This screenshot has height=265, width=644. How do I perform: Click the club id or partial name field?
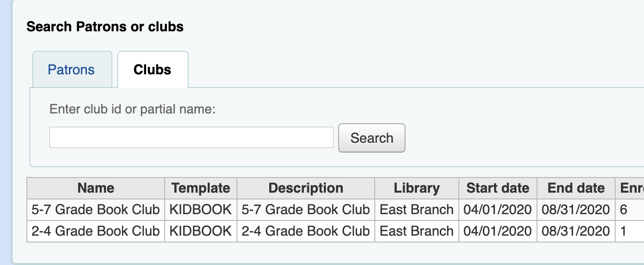(191, 137)
